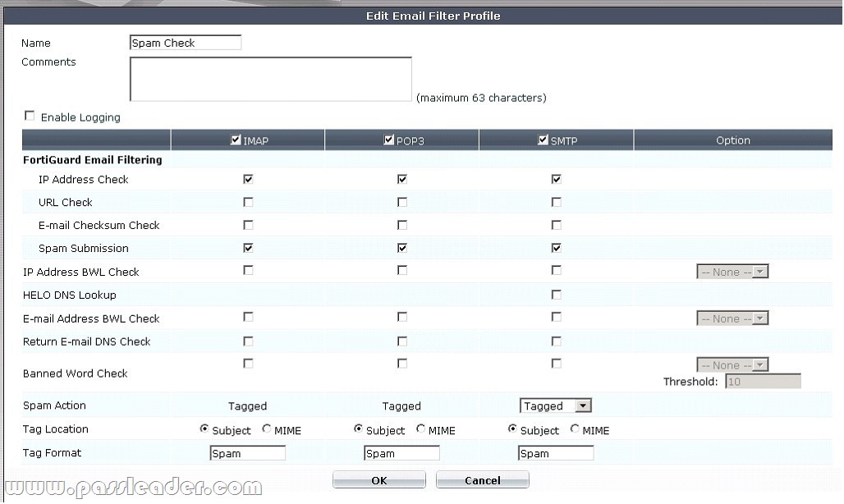Uncheck the IMAP column header checkbox
Image resolution: width=844 pixels, height=504 pixels.
236,140
